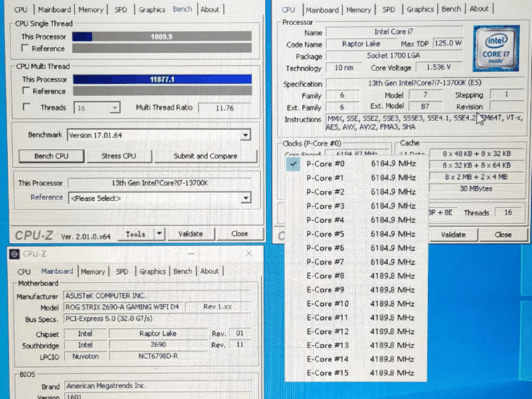Screen dimensions: 532x399
Task: Click LPCIO value NCT6798D-R
Action: (158, 356)
